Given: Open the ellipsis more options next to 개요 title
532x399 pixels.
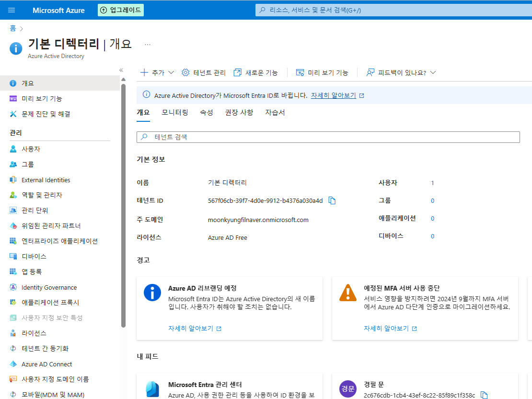Looking at the screenshot, I should [148, 45].
